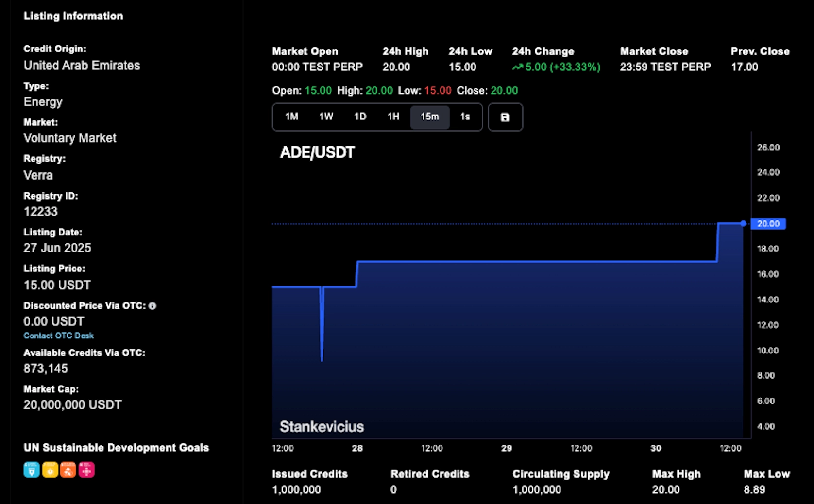This screenshot has width=814, height=504.
Task: Click the save chart icon button
Action: click(x=505, y=117)
